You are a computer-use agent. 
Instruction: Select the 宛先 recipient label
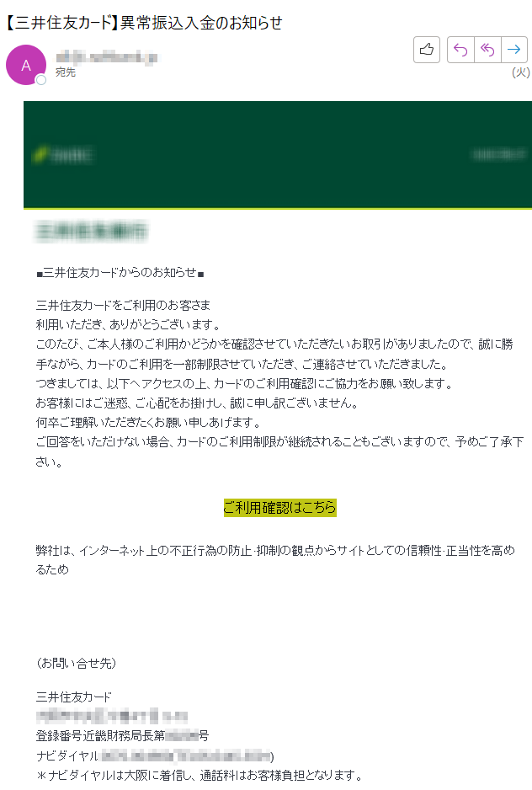click(x=66, y=72)
